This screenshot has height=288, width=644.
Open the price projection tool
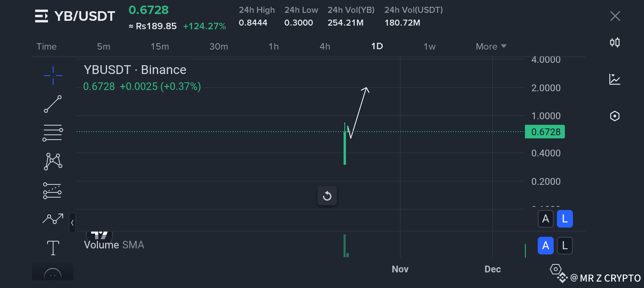(x=53, y=191)
